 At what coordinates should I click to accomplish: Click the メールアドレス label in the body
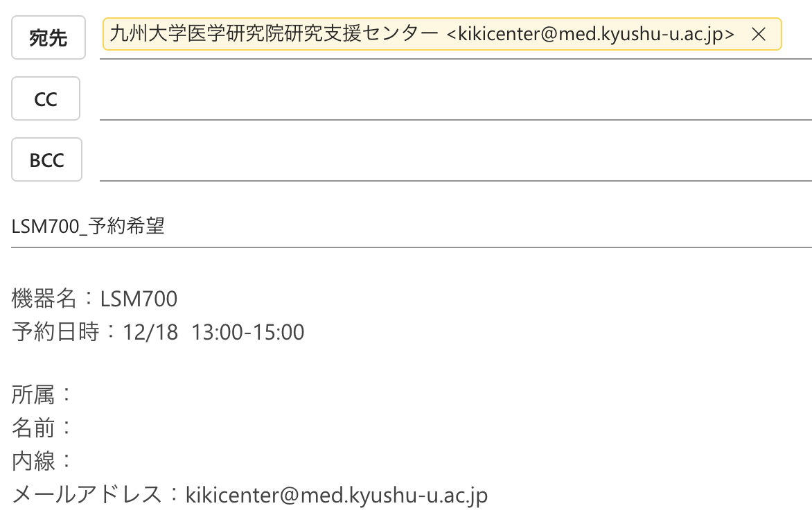87,495
